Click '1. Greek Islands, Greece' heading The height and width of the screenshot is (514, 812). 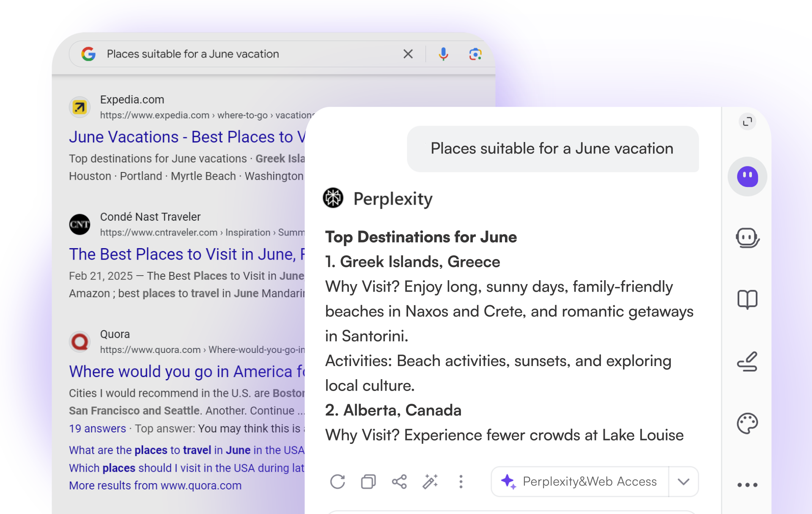[412, 262]
